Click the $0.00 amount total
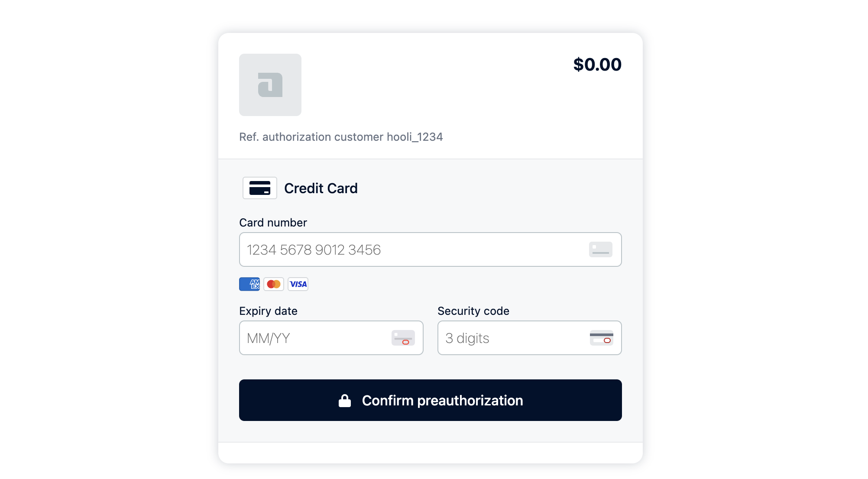868x479 pixels. point(597,65)
